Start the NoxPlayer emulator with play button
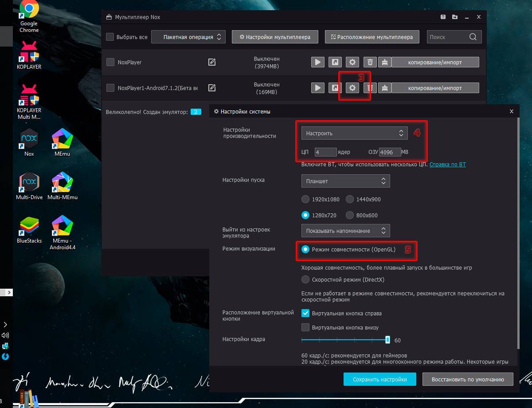The height and width of the screenshot is (408, 532). 317,63
